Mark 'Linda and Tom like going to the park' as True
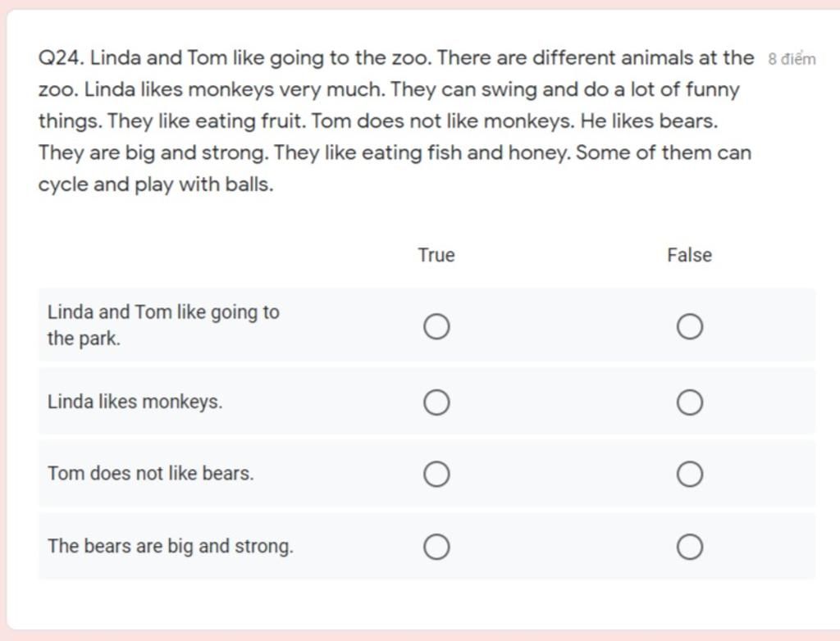This screenshot has height=641, width=840. (x=436, y=326)
